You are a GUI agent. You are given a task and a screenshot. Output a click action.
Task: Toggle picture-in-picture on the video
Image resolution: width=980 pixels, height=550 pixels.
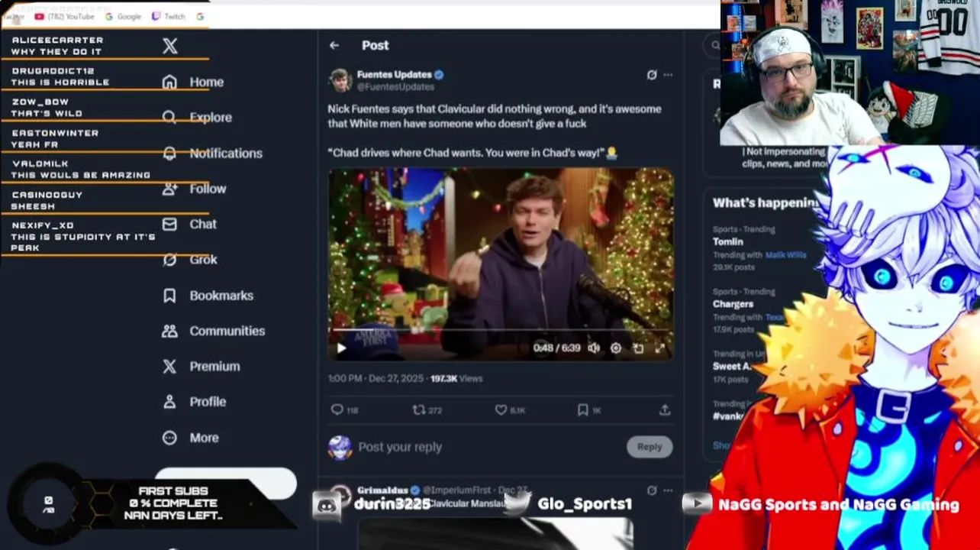coord(638,348)
